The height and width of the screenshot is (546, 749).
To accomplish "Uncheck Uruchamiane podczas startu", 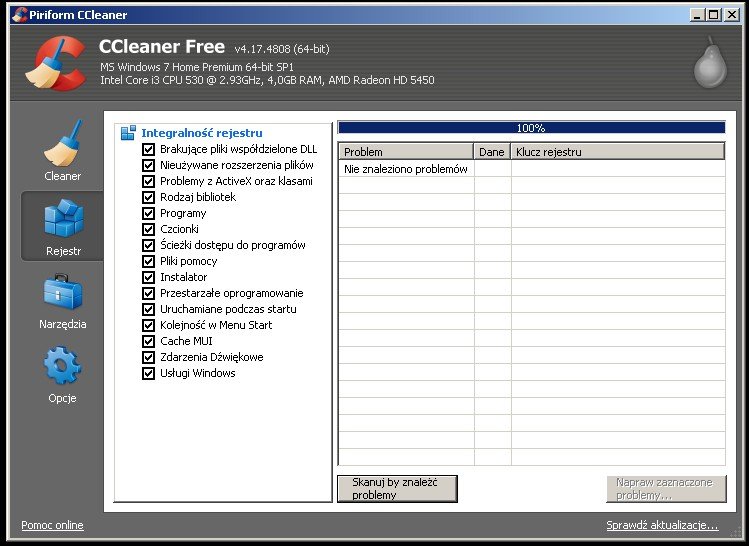I will click(149, 309).
